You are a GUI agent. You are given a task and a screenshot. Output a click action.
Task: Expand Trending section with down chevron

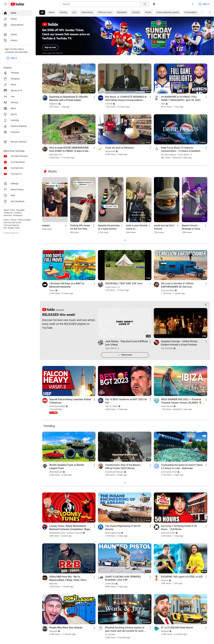pos(125,483)
